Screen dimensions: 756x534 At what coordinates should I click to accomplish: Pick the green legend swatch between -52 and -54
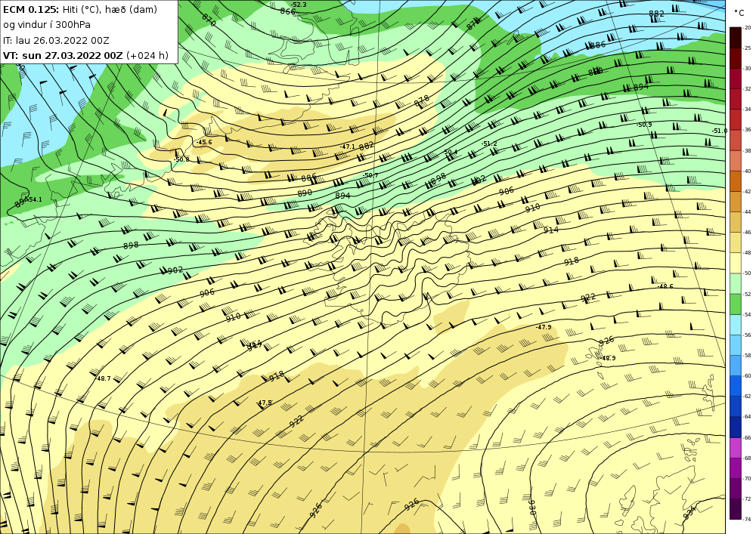pyautogui.click(x=736, y=304)
